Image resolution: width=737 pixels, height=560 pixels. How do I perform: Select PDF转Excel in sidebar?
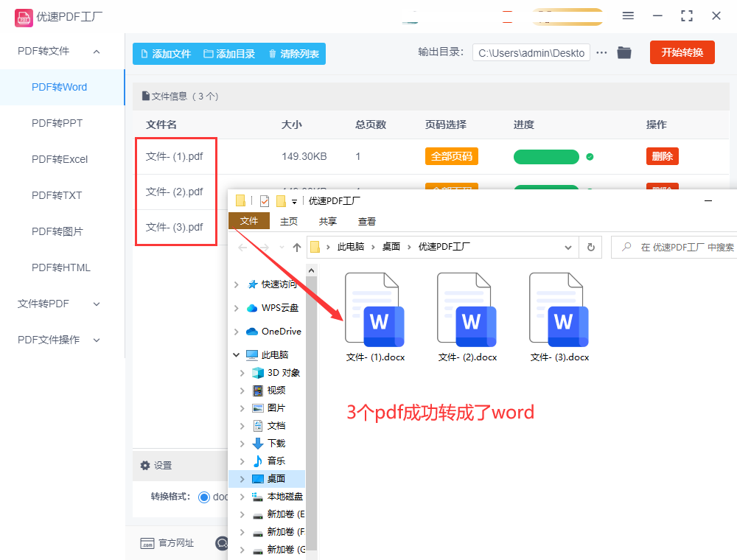(x=60, y=159)
